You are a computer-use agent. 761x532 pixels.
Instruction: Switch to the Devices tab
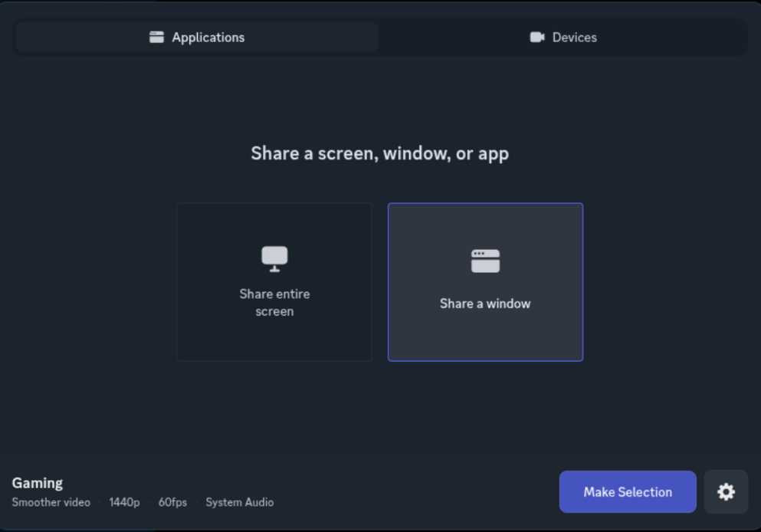[x=563, y=38]
